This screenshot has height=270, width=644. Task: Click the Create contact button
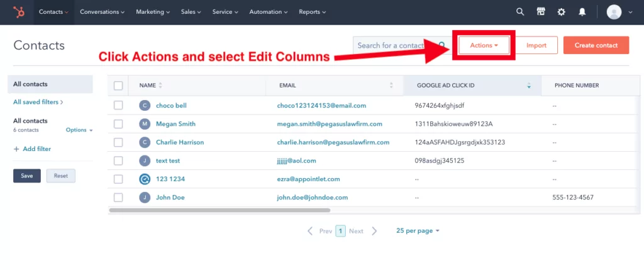pos(596,45)
